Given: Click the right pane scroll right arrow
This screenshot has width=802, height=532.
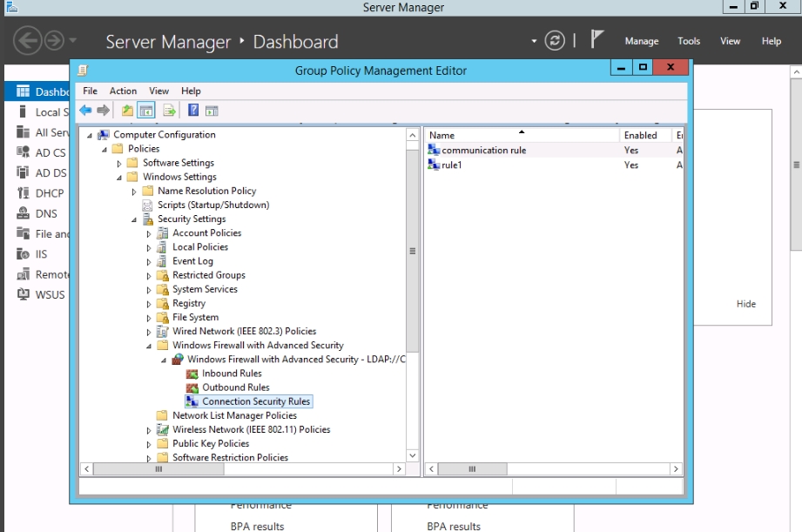Looking at the screenshot, I should (x=676, y=468).
